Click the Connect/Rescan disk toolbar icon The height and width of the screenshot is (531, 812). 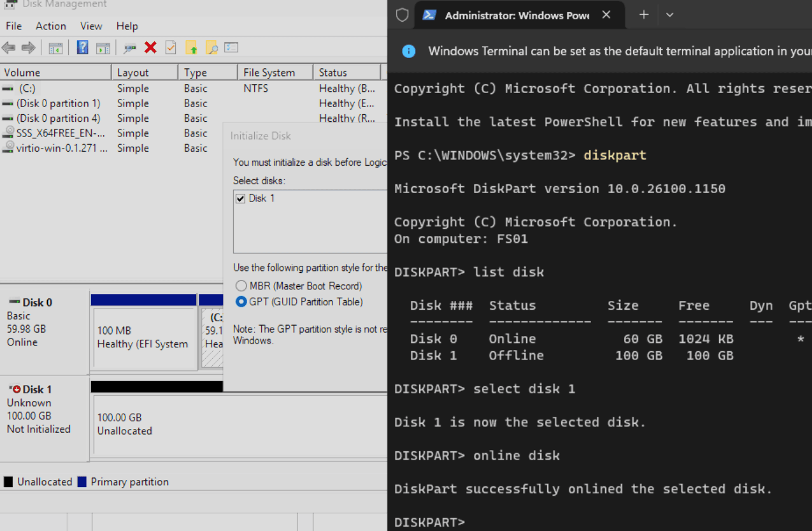(x=130, y=48)
